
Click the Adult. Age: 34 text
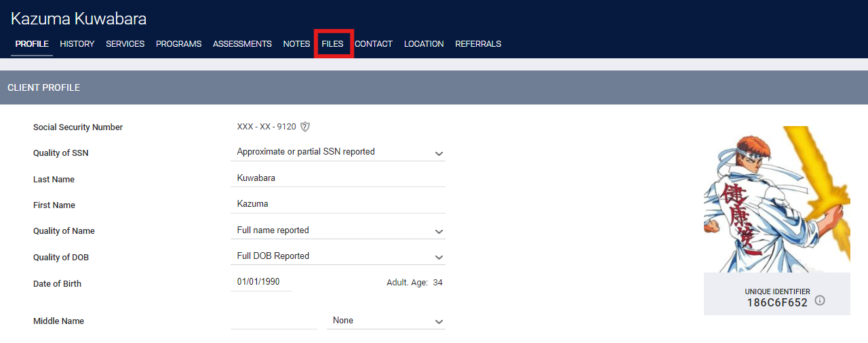[414, 283]
